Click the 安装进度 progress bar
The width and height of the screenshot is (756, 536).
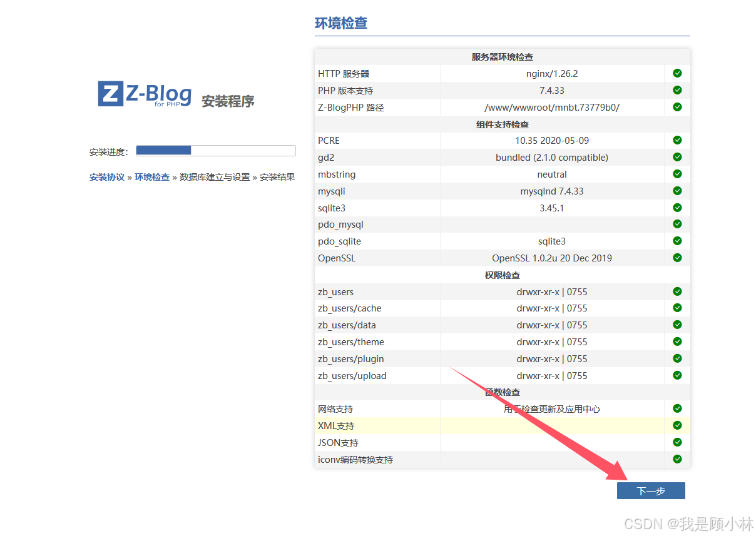(216, 151)
